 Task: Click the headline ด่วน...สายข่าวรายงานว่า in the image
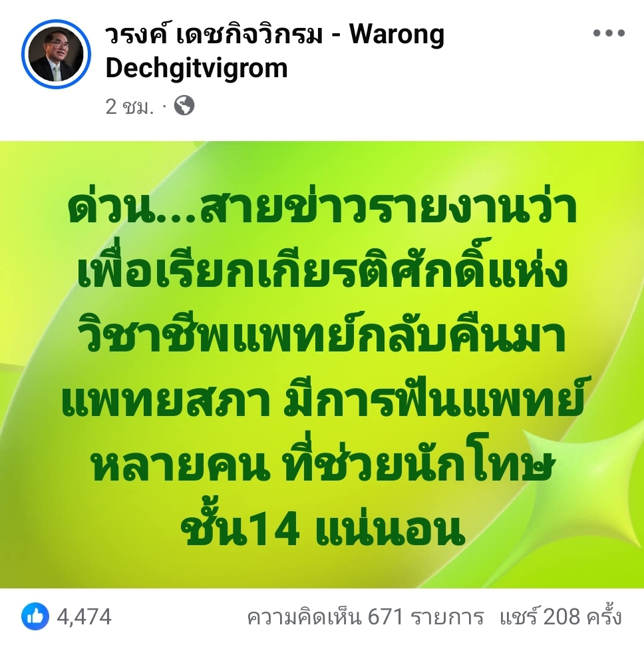(322, 207)
